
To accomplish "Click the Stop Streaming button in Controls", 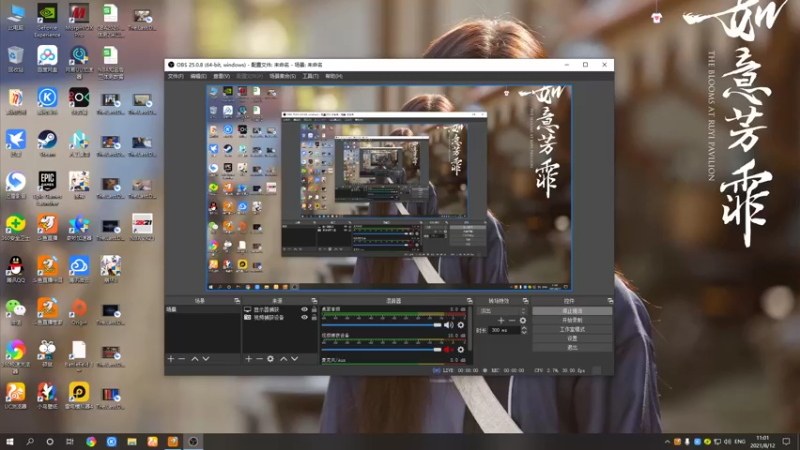I will coord(572,311).
